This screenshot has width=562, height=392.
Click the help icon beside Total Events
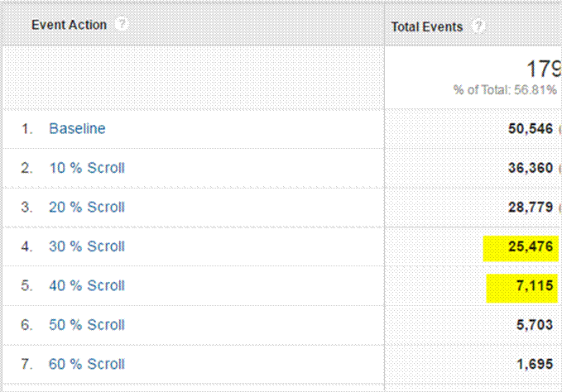coord(478,26)
